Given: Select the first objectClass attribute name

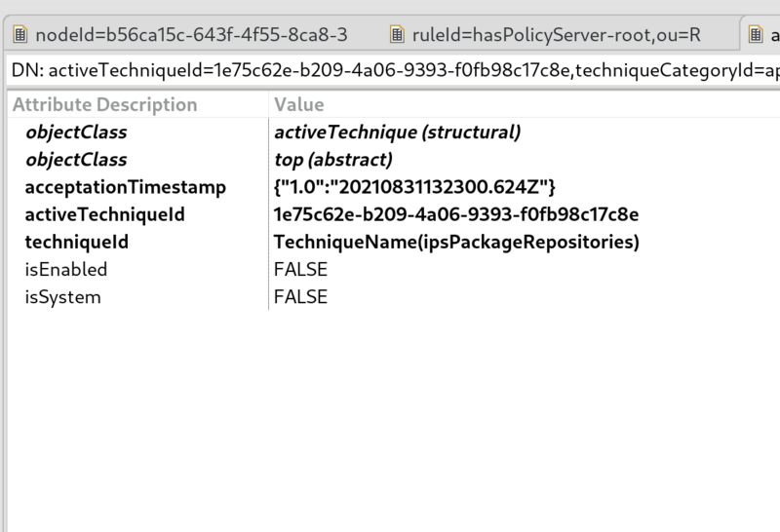Looking at the screenshot, I should (76, 133).
